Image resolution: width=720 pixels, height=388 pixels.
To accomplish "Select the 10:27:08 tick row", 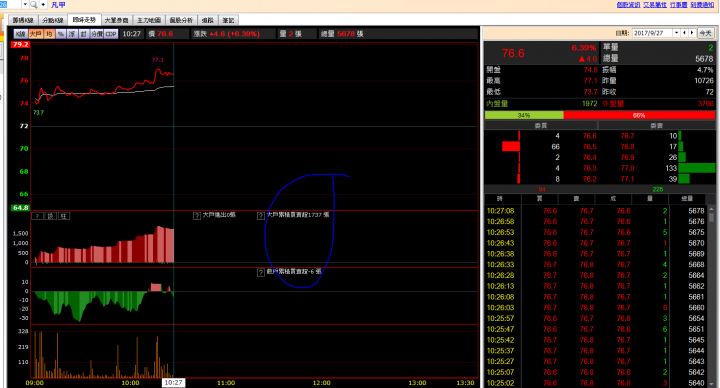I will click(x=596, y=211).
